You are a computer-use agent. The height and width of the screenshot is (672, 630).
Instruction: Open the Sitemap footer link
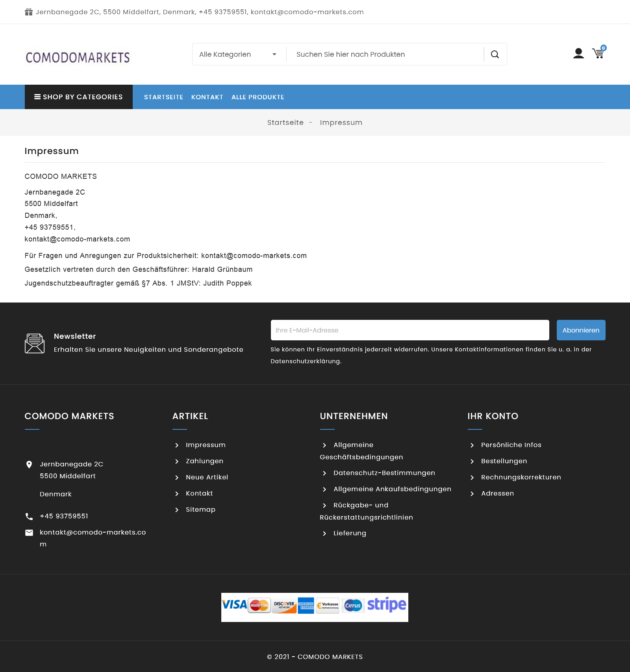(200, 510)
